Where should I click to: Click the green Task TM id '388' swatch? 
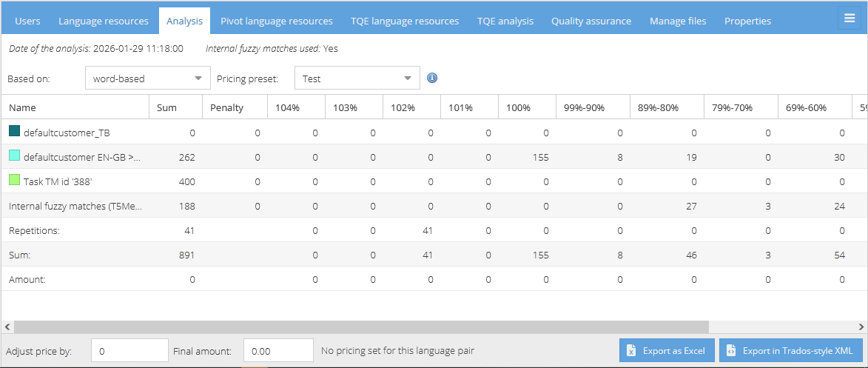tap(14, 180)
